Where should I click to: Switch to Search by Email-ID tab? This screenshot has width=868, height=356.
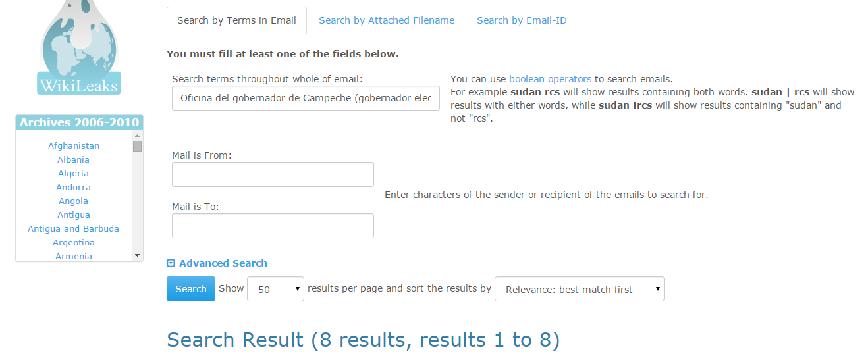(522, 20)
